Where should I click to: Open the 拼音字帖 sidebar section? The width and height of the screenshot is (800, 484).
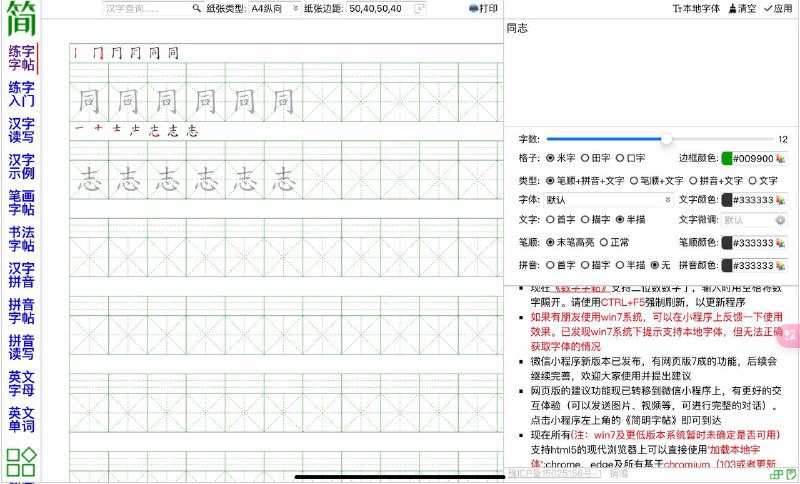pyautogui.click(x=21, y=310)
